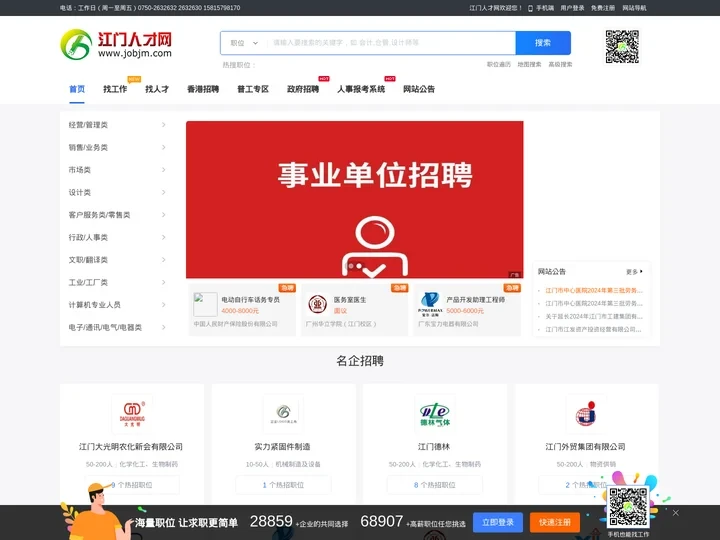Open 用户登录 in the top bar
This screenshot has height=540, width=720.
(572, 8)
